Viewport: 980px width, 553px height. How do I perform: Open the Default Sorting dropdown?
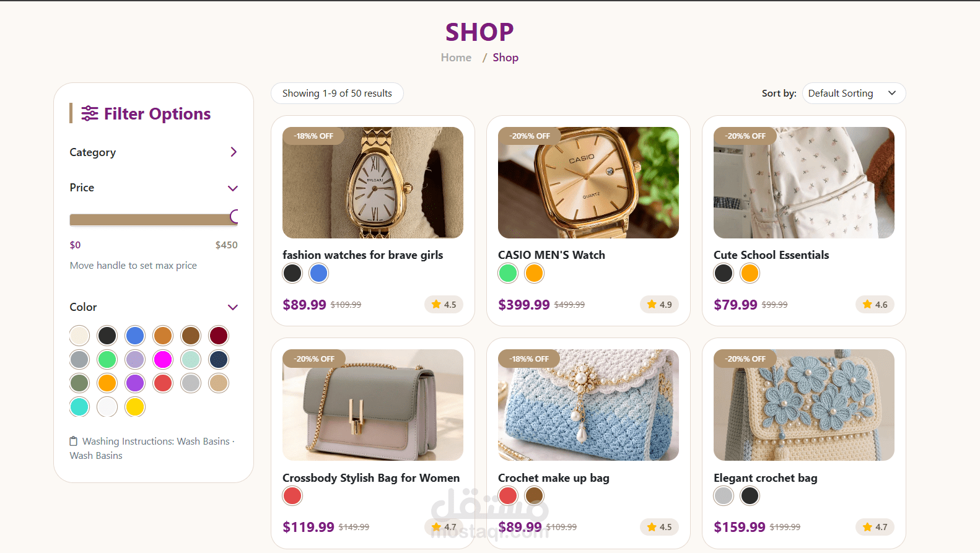(x=853, y=94)
